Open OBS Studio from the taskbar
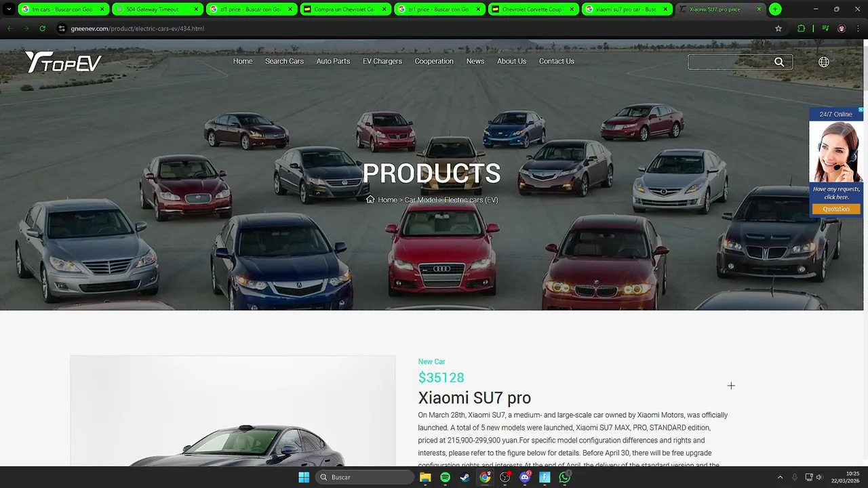Image resolution: width=868 pixels, height=488 pixels. click(x=505, y=477)
